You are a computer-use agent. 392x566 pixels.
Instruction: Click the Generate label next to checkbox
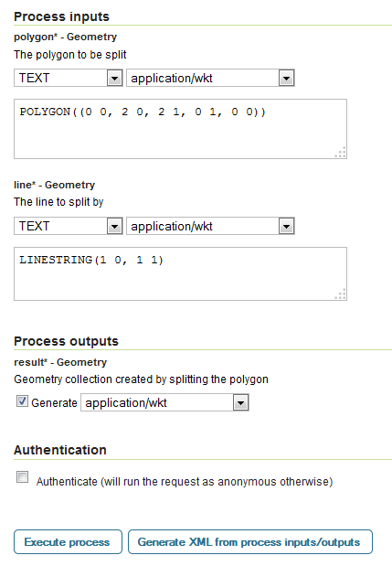click(54, 403)
